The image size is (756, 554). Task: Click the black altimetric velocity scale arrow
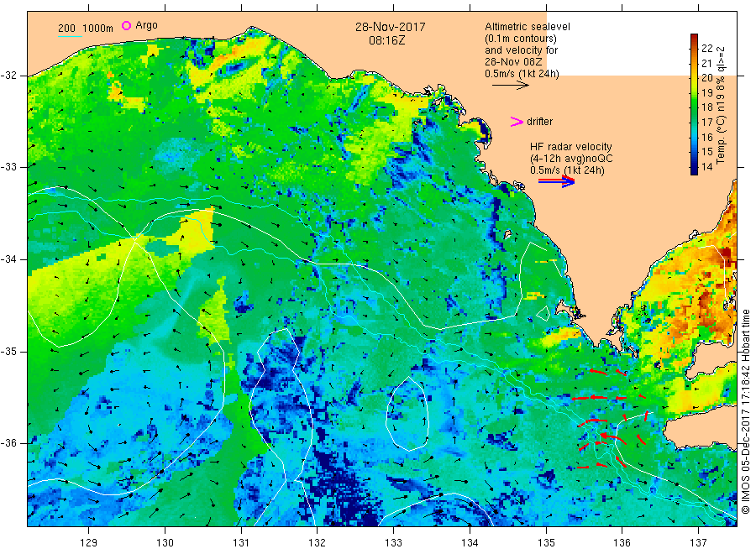coord(511,86)
